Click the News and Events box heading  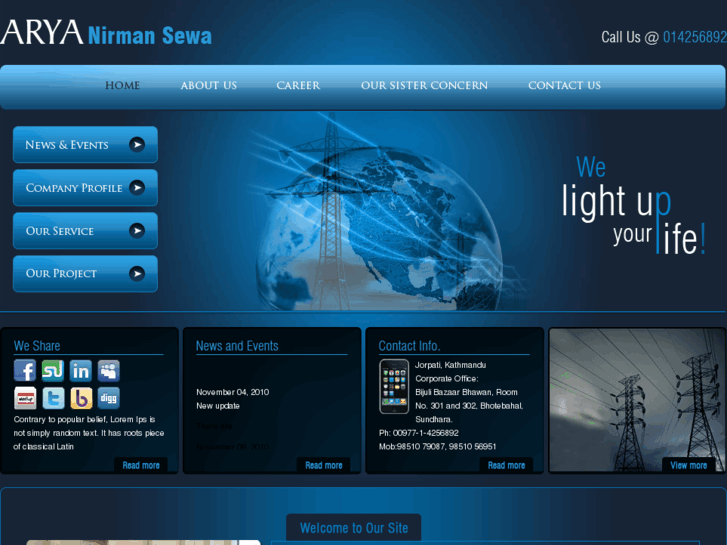237,346
